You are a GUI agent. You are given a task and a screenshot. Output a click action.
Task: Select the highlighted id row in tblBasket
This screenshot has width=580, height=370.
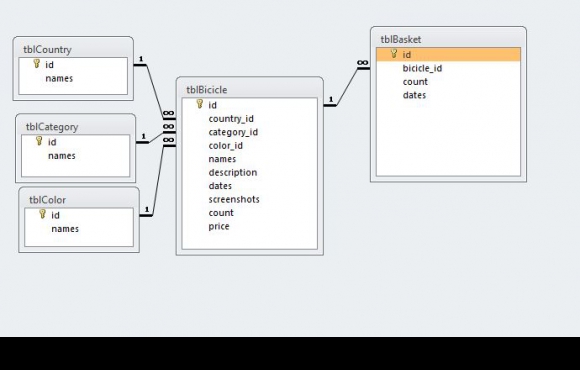click(448, 54)
